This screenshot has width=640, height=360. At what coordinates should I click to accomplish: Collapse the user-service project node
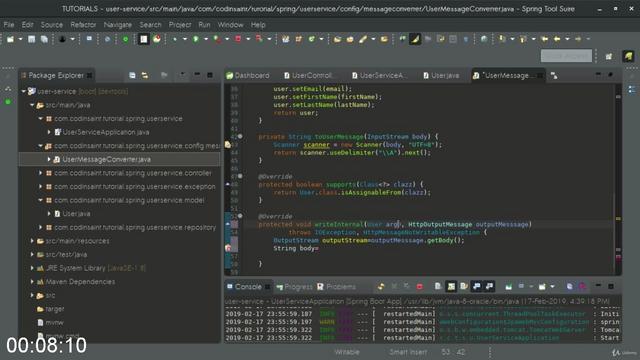coord(24,91)
